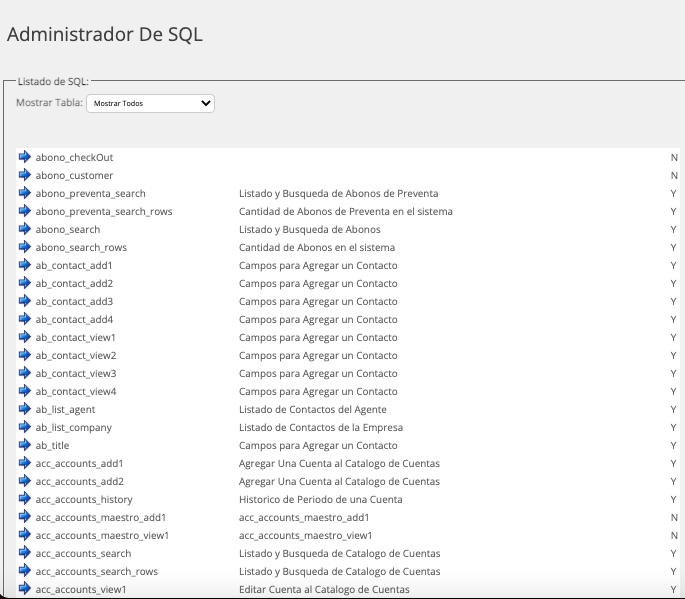Click the ab_title entry name
Viewport: 685px width, 599px height.
click(52, 446)
